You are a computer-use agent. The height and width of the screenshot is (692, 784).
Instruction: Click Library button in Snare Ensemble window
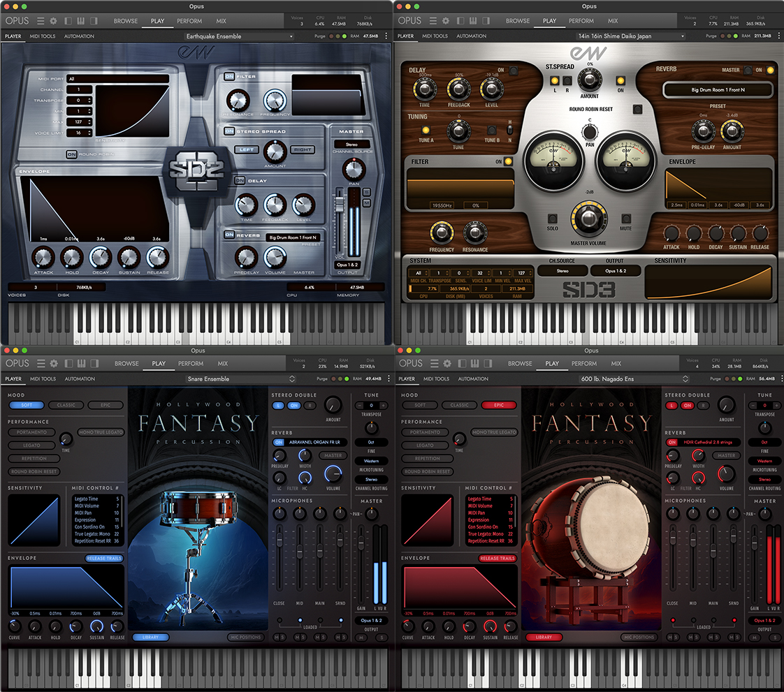(150, 637)
